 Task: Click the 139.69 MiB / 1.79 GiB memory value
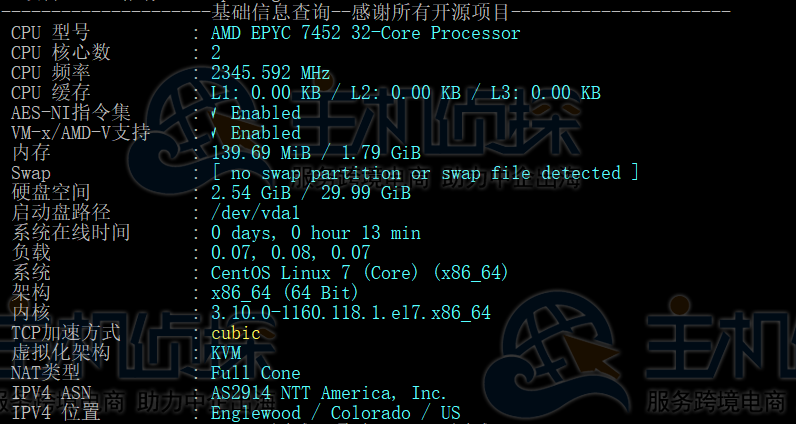(x=315, y=153)
